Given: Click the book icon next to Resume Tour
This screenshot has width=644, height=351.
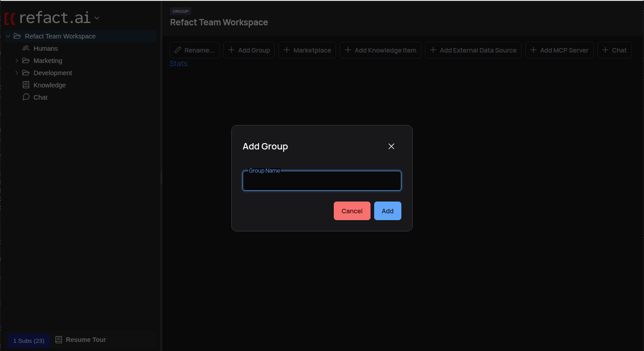Looking at the screenshot, I should coord(59,339).
